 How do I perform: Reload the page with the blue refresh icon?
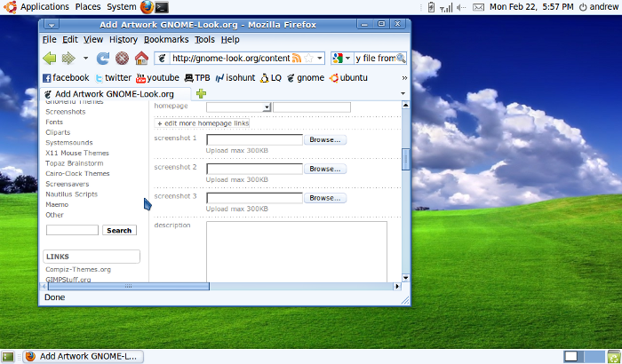coord(103,59)
